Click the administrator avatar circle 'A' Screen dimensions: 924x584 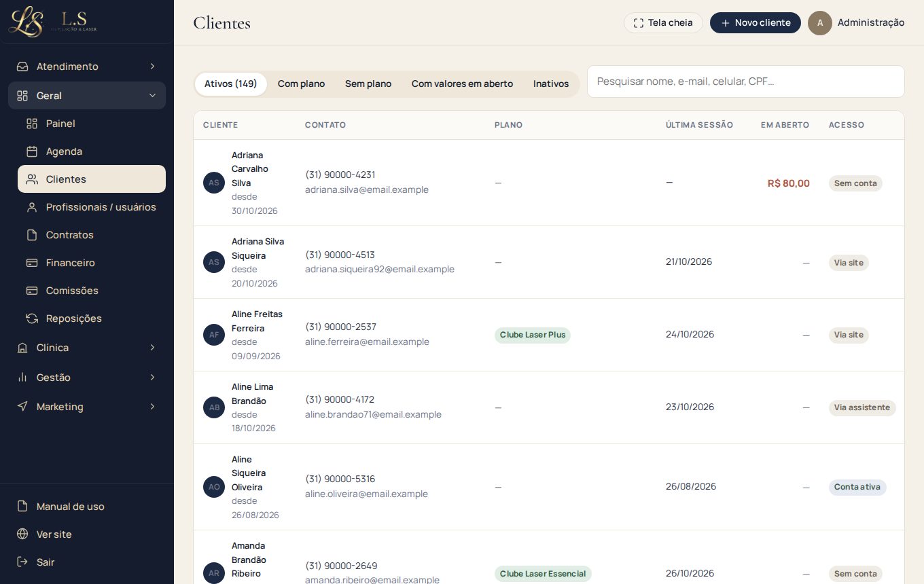(820, 23)
